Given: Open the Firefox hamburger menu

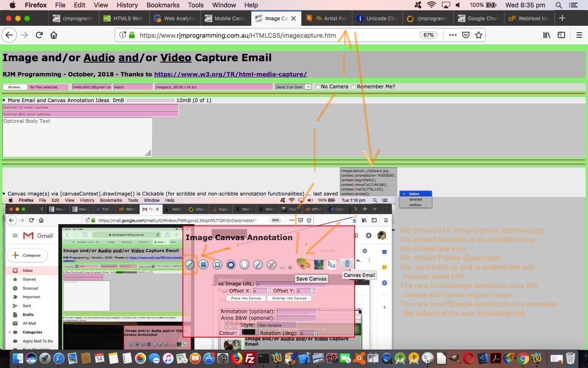Looking at the screenshot, I should pos(579,35).
